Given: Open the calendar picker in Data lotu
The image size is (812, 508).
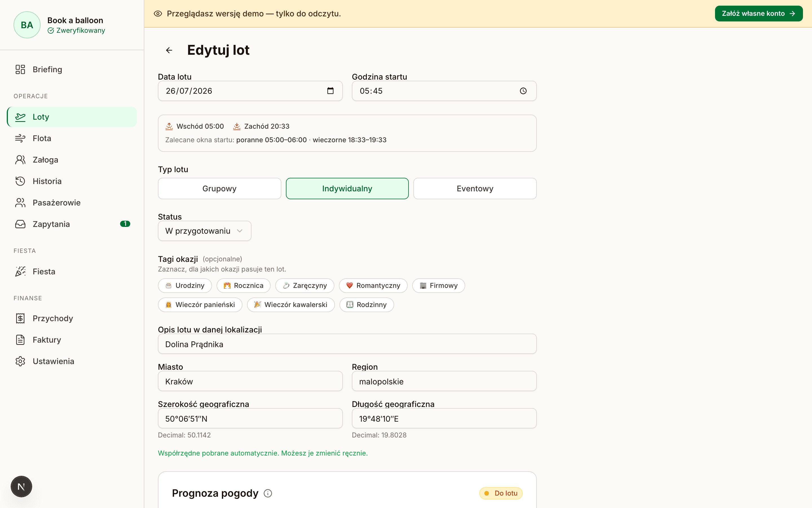Looking at the screenshot, I should (x=330, y=91).
